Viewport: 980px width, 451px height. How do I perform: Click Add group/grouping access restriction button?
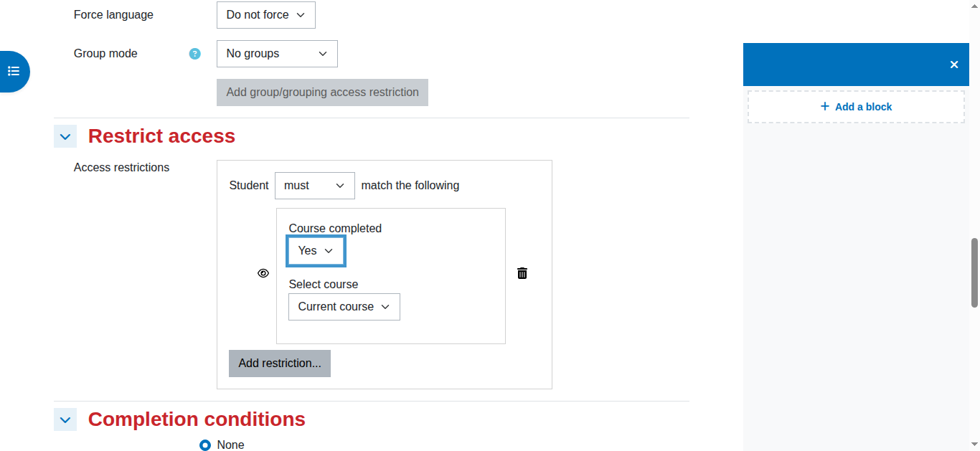pos(322,92)
